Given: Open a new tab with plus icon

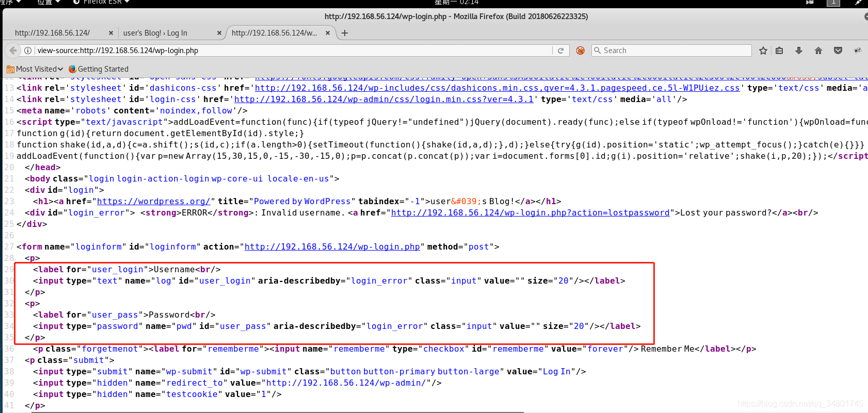Looking at the screenshot, I should (345, 33).
